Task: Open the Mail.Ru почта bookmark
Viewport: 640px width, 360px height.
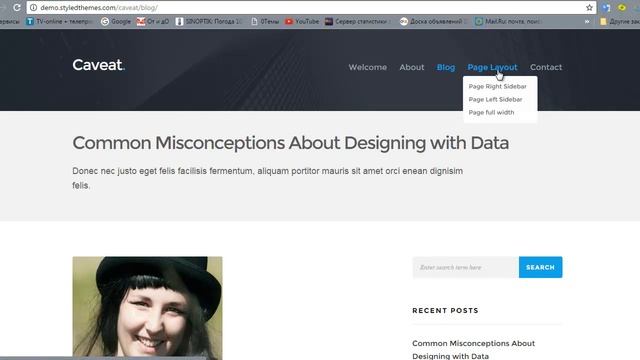Action: (x=508, y=21)
